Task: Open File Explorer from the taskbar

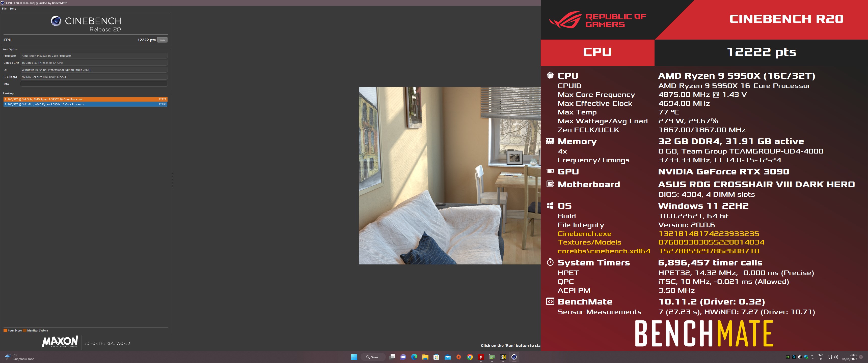Action: (425, 357)
